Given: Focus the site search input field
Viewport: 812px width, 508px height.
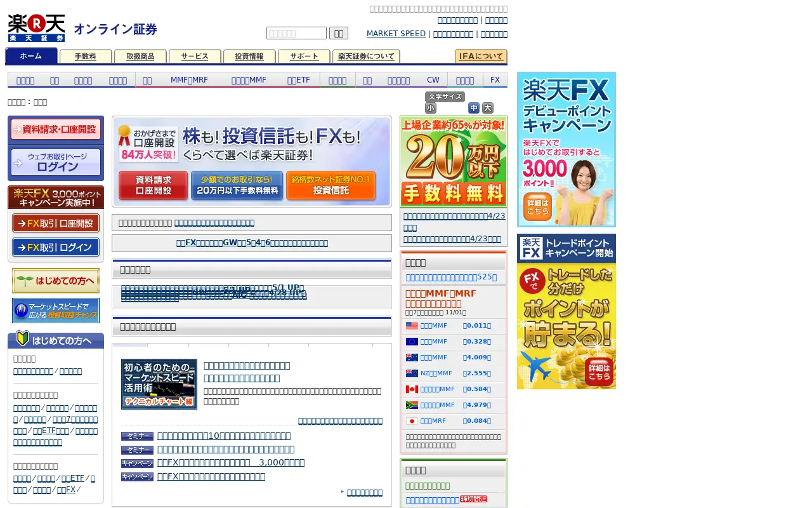Looking at the screenshot, I should 296,34.
